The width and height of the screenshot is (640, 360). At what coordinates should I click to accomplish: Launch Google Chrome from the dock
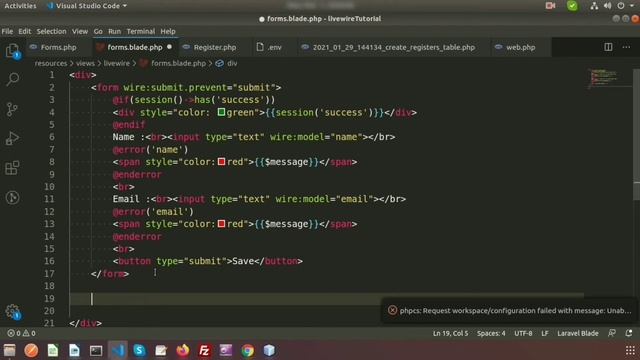tap(247, 350)
